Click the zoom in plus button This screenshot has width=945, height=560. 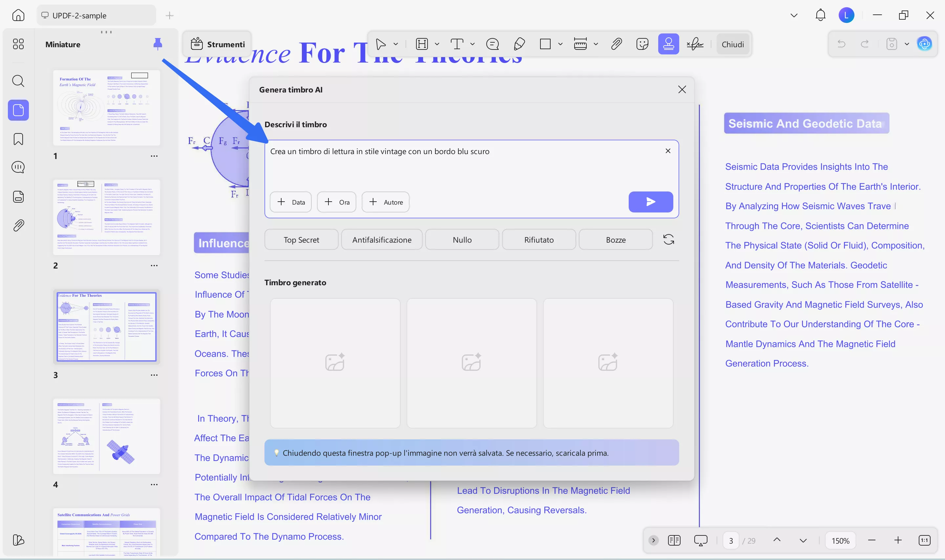point(898,540)
